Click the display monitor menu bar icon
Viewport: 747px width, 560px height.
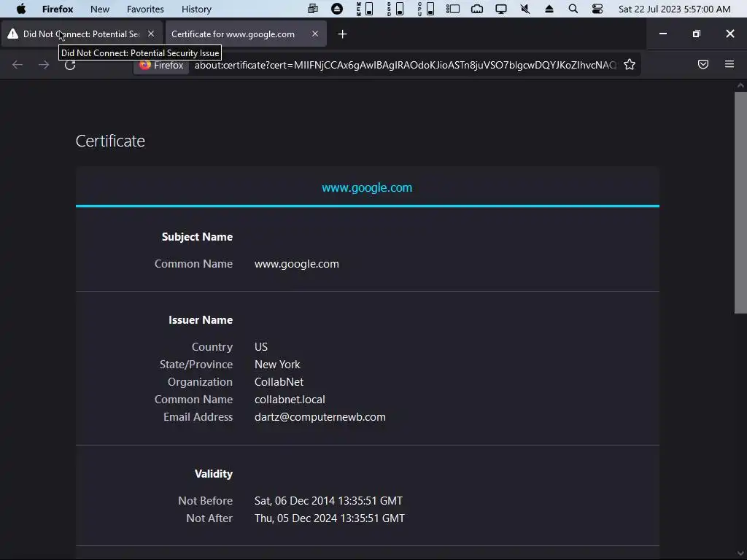click(x=500, y=9)
